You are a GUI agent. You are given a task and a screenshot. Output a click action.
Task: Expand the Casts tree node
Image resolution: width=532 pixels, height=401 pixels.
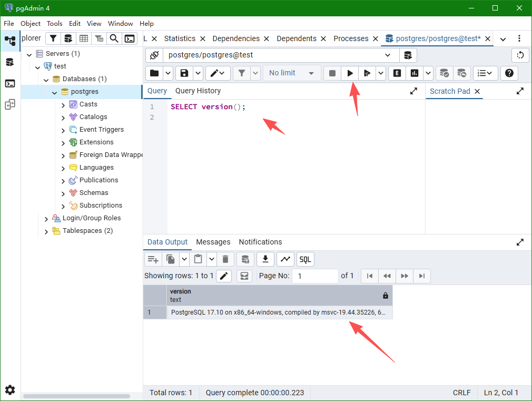coord(63,105)
